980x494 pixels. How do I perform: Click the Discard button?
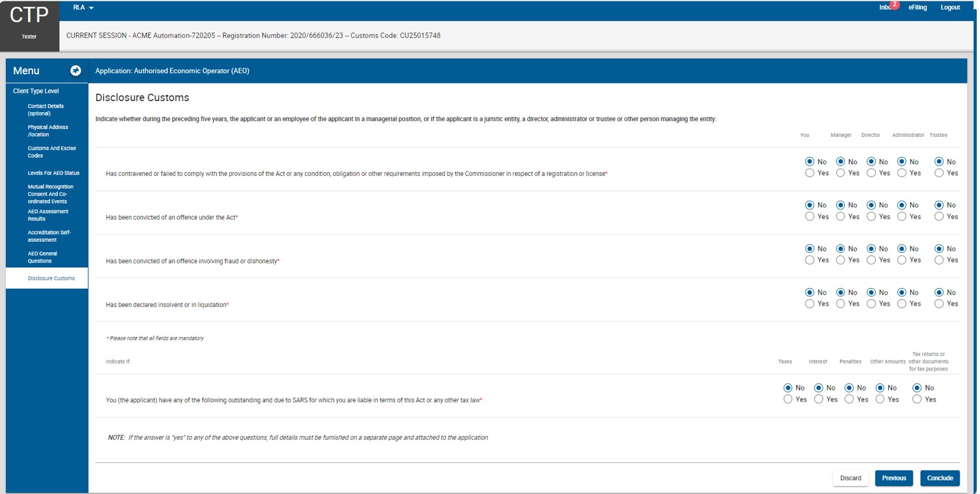[850, 478]
